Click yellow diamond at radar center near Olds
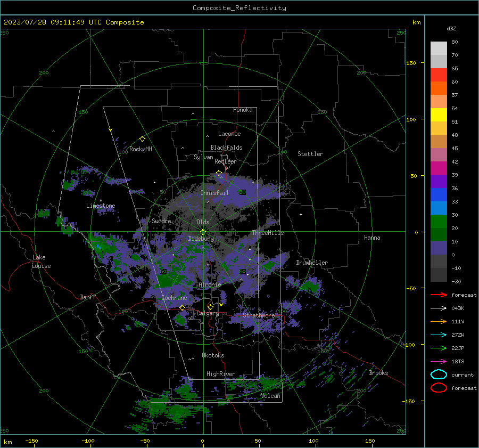 click(203, 232)
